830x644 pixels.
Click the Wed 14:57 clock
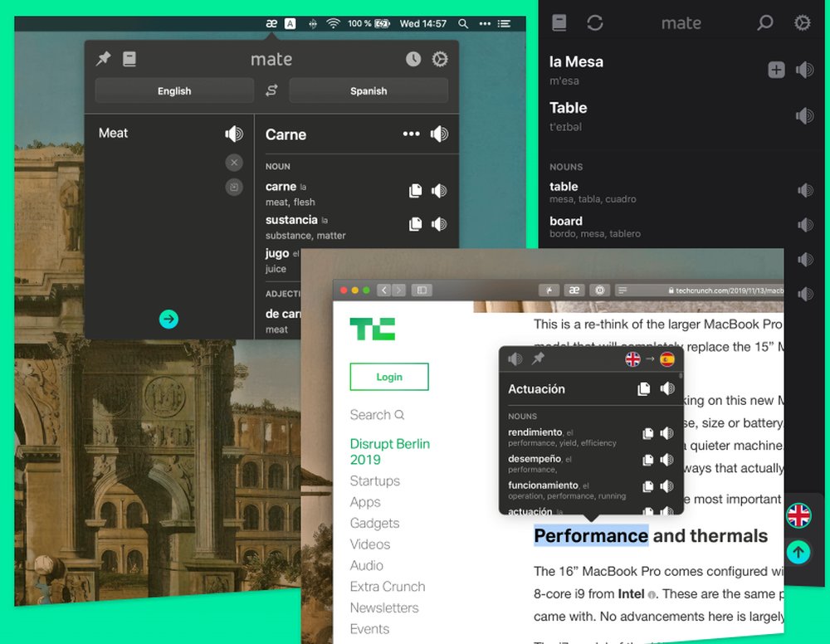[423, 23]
